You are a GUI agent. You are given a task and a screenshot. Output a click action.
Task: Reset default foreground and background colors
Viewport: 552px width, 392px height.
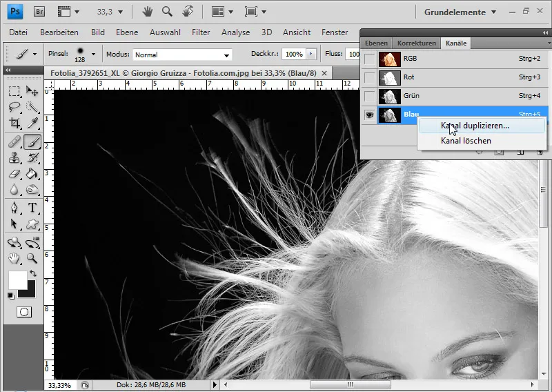click(11, 296)
